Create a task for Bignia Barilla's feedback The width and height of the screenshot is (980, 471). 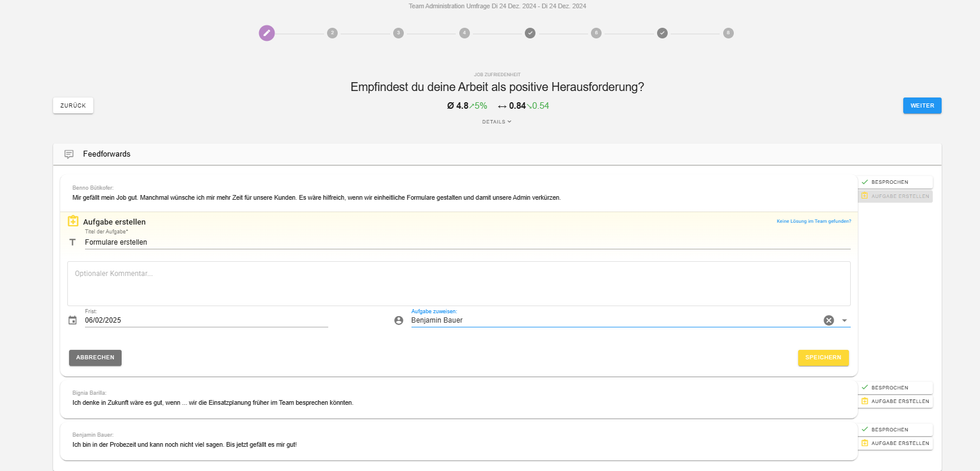(x=895, y=401)
